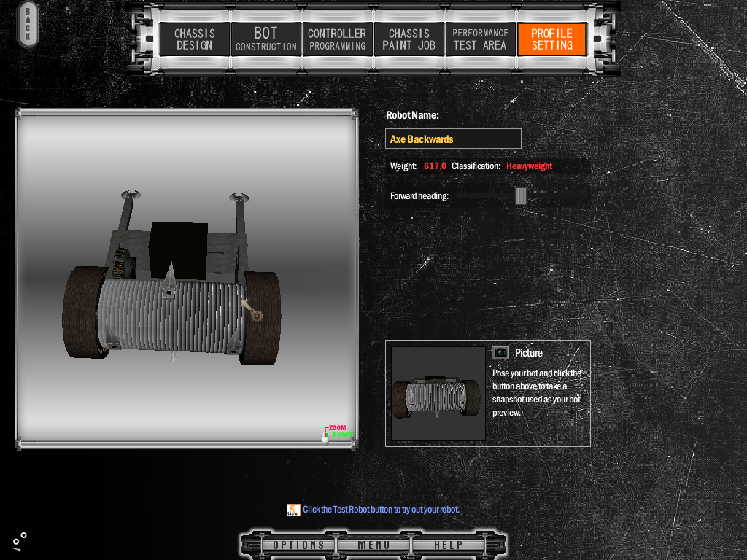This screenshot has width=747, height=560.
Task: Click the bot preview snapshot thumbnail
Action: pyautogui.click(x=438, y=394)
